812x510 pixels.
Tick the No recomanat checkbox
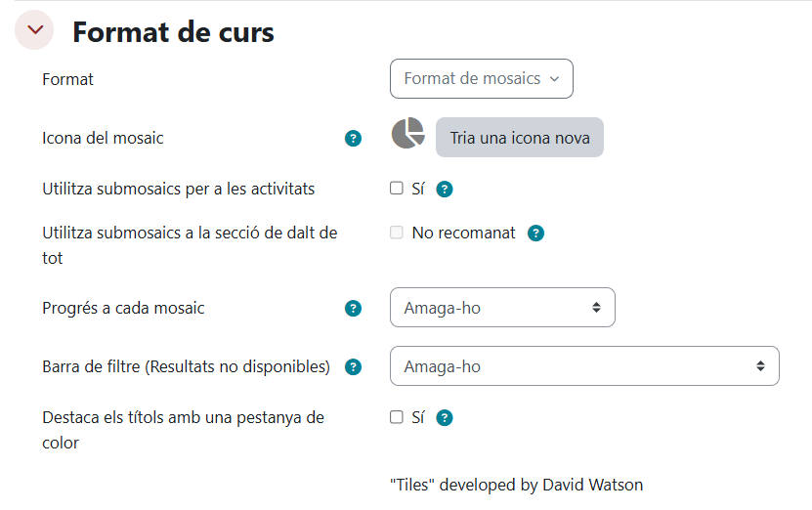coord(397,233)
